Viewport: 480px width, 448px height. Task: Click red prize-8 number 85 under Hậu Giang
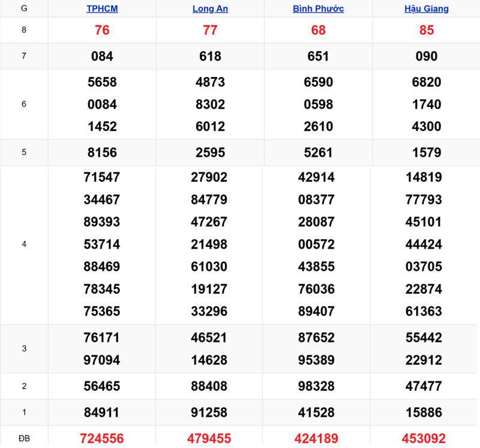click(427, 31)
